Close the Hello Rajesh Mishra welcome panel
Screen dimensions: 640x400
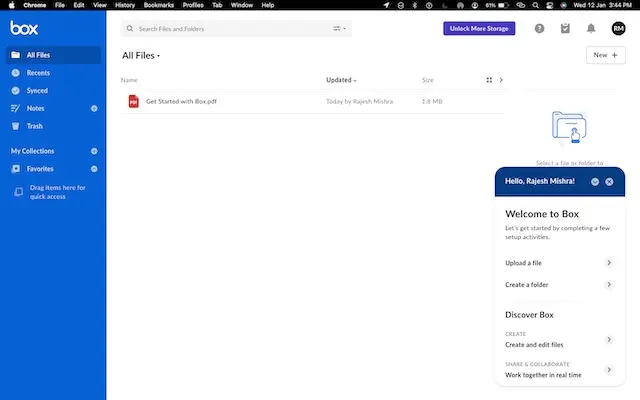coord(609,182)
